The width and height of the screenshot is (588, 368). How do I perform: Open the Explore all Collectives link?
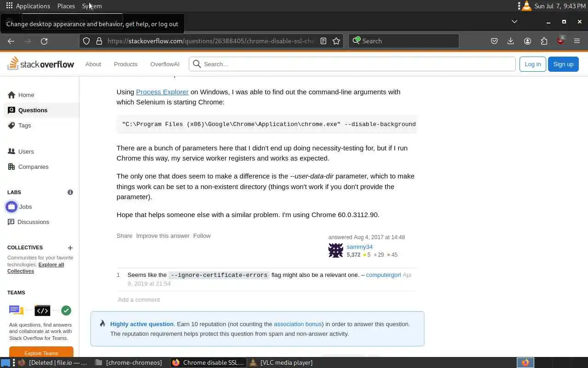tap(35, 268)
